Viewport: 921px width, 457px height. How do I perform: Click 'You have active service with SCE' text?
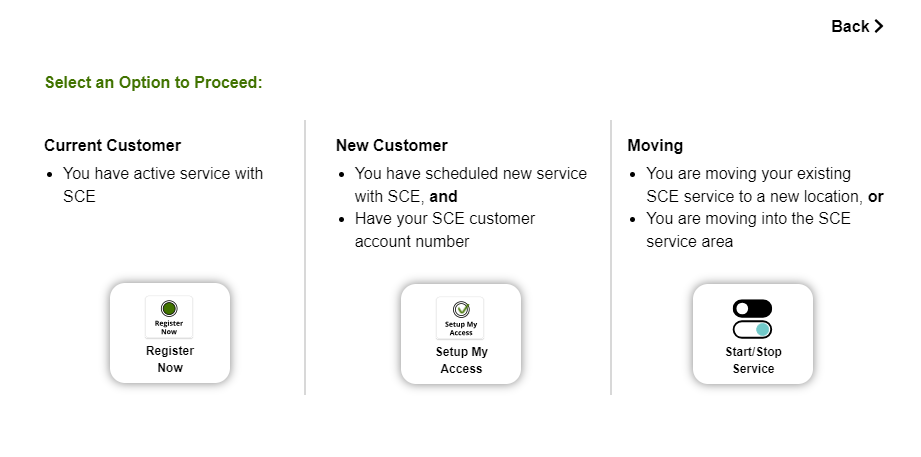(163, 185)
